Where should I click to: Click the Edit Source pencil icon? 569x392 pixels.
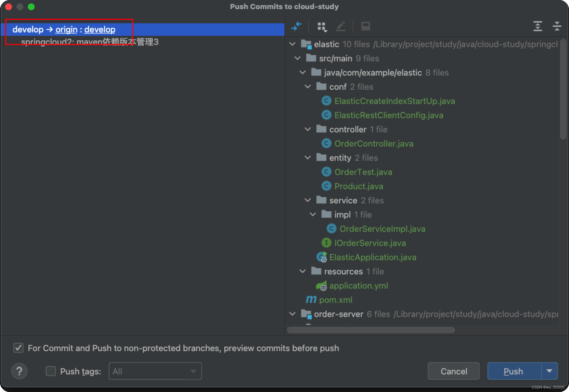341,26
